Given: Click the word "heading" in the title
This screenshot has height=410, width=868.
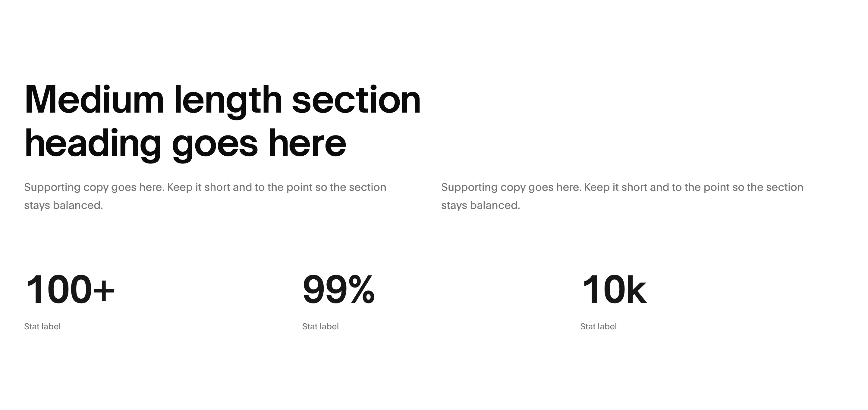Looking at the screenshot, I should [x=93, y=145].
